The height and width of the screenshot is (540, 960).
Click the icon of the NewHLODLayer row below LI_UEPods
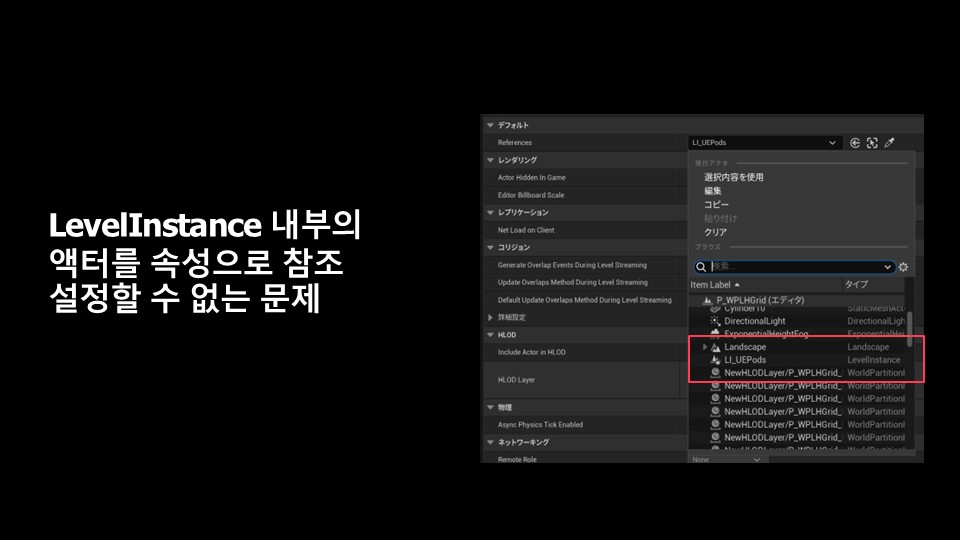tap(715, 373)
